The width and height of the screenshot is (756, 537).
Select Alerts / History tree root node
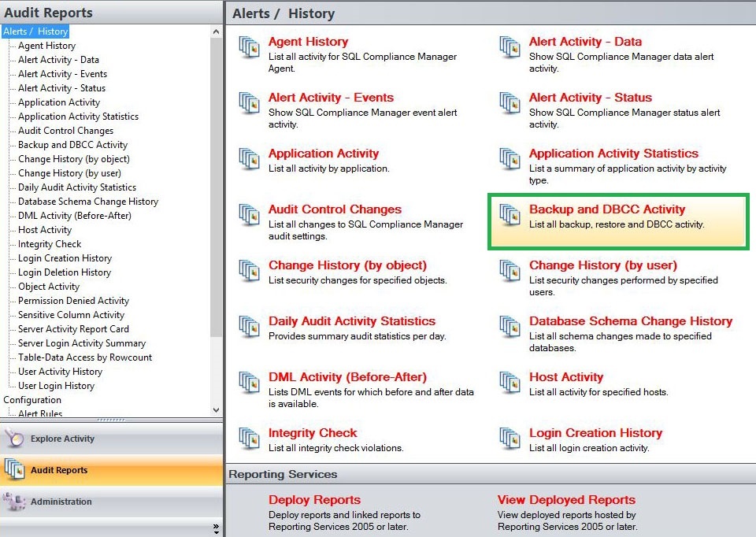pos(35,31)
